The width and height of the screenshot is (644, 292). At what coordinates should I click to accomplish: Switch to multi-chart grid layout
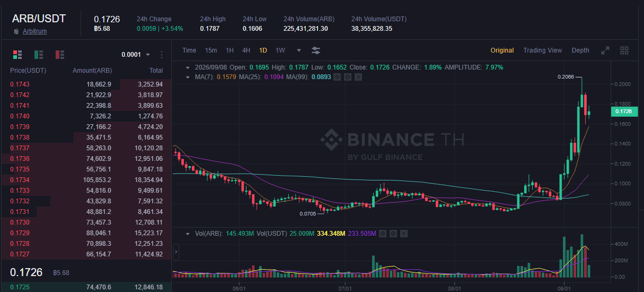[624, 50]
